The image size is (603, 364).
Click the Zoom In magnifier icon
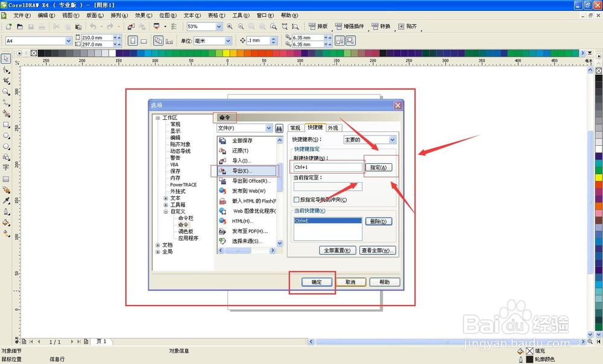230,27
